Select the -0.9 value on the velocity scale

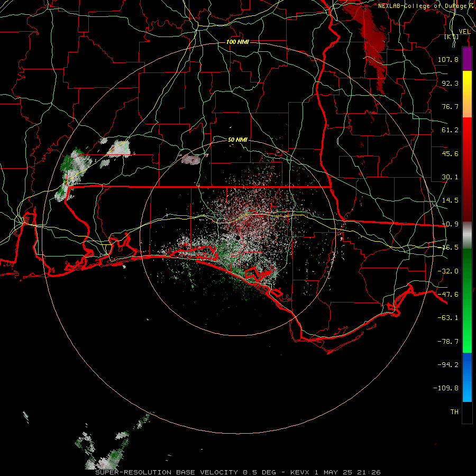tap(450, 224)
